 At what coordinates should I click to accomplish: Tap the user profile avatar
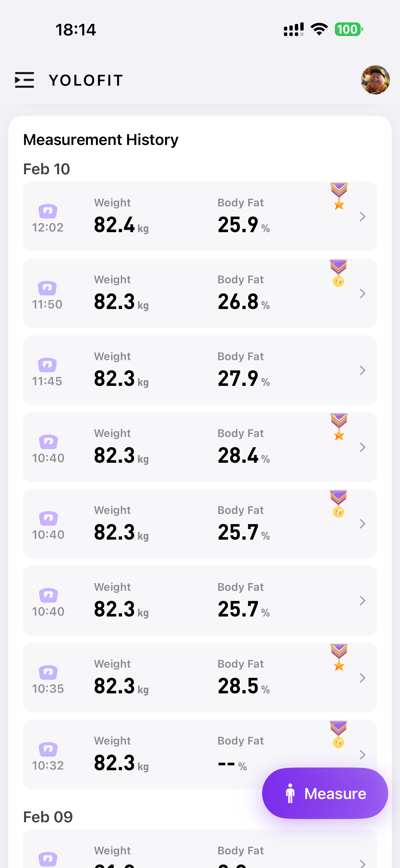click(375, 80)
